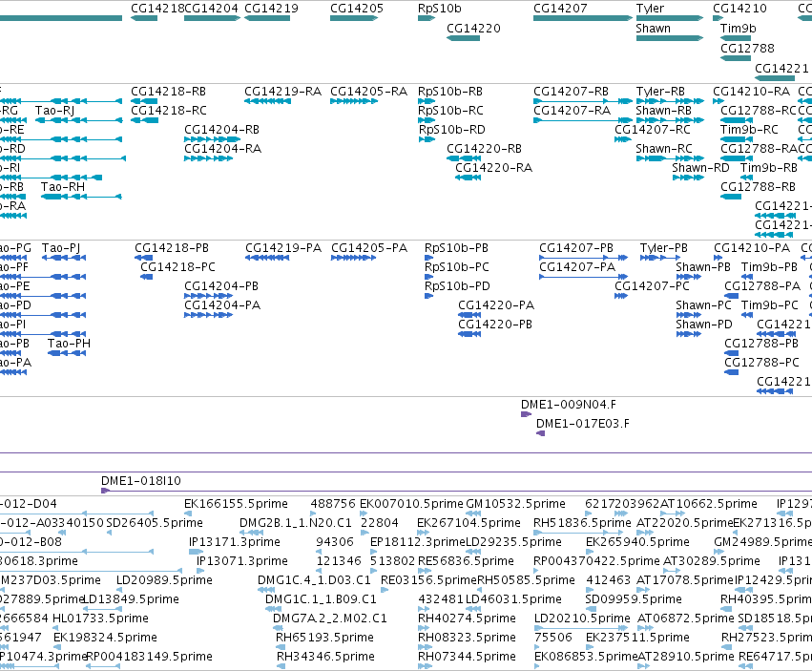Screen dimensions: 812x671
Task: Click protein label 'RpS10b-PB'
Action: 456,248
